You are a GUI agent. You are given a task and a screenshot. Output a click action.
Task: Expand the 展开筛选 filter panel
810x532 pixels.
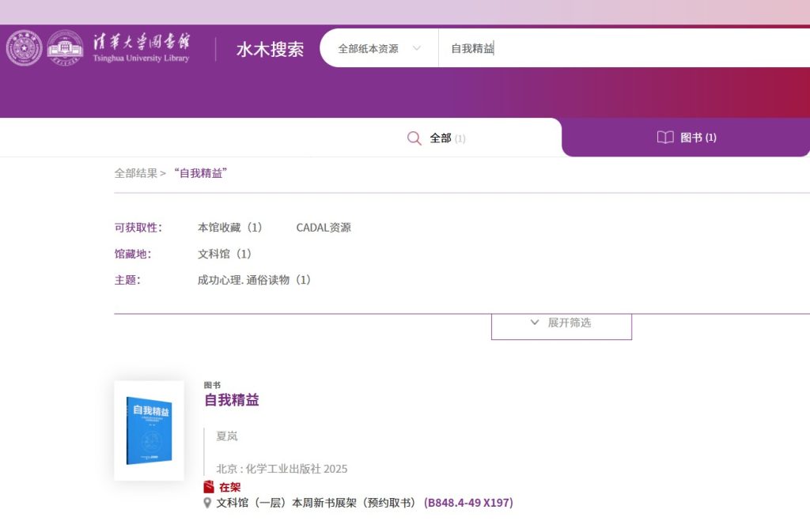(x=561, y=323)
